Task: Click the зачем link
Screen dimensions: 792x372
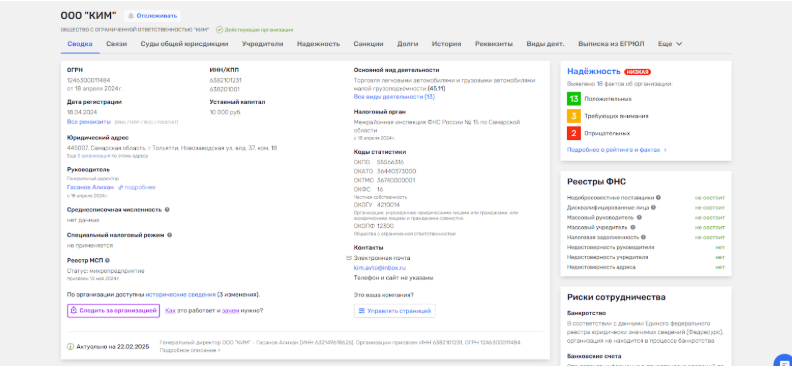Action: 230,310
